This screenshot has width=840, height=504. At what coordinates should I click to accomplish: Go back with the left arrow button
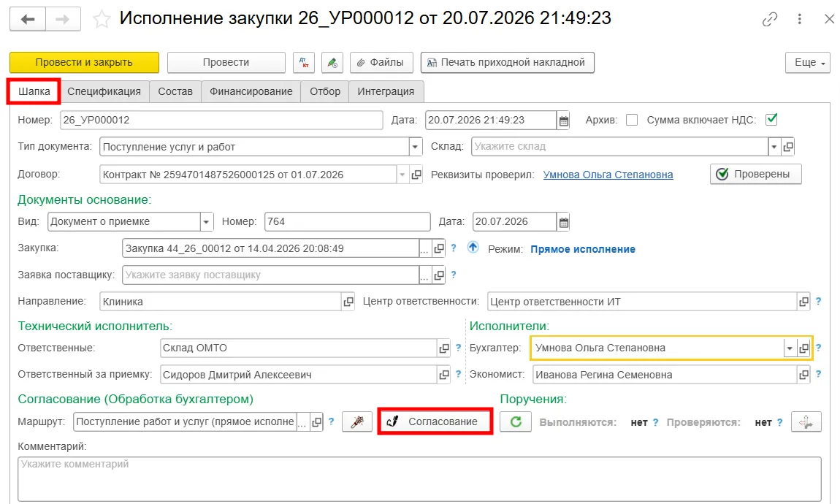(28, 19)
